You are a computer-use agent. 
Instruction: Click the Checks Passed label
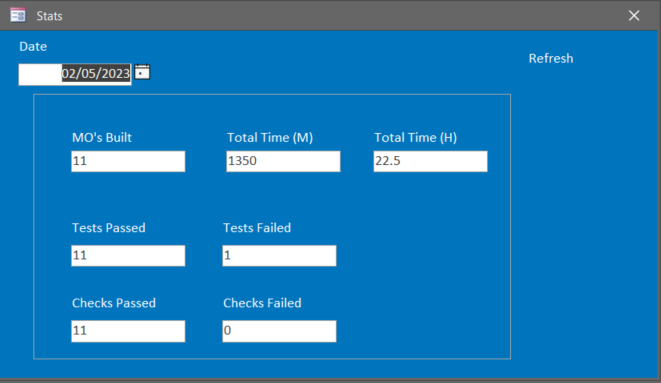click(x=114, y=303)
